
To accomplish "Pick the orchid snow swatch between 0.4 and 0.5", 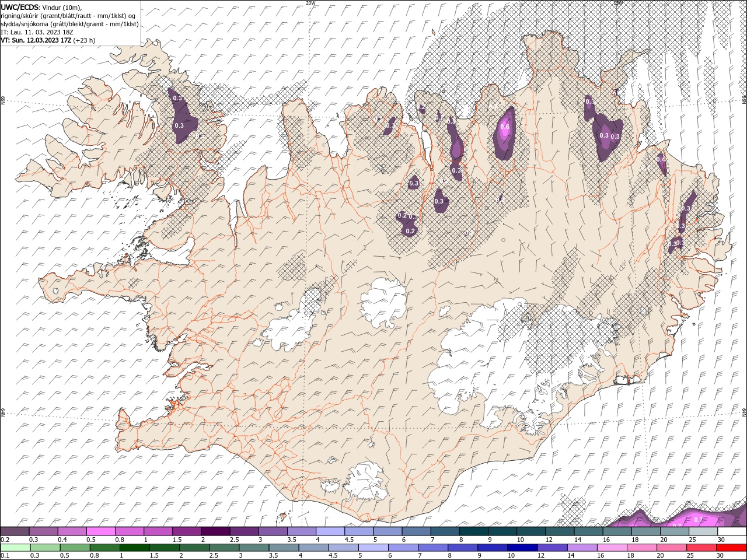I will (72, 531).
